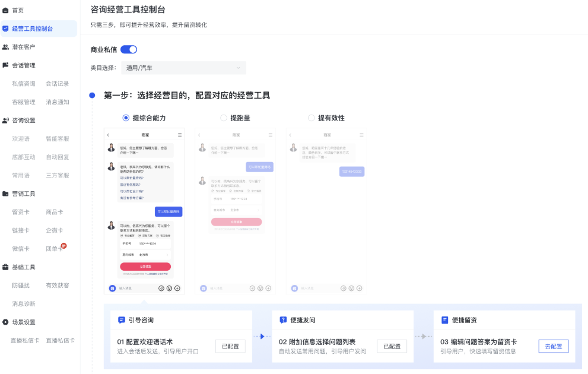Click the 便捷留资 form icon
The image size is (588, 374).
pos(445,320)
